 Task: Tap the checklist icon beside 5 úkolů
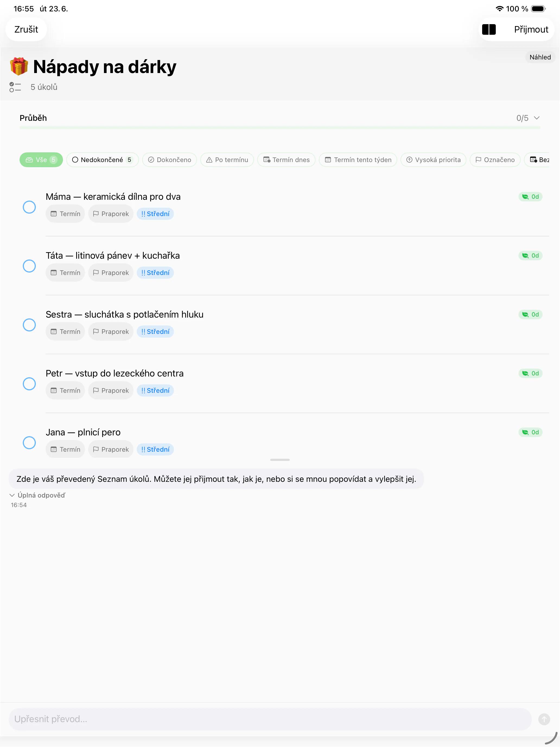click(15, 87)
